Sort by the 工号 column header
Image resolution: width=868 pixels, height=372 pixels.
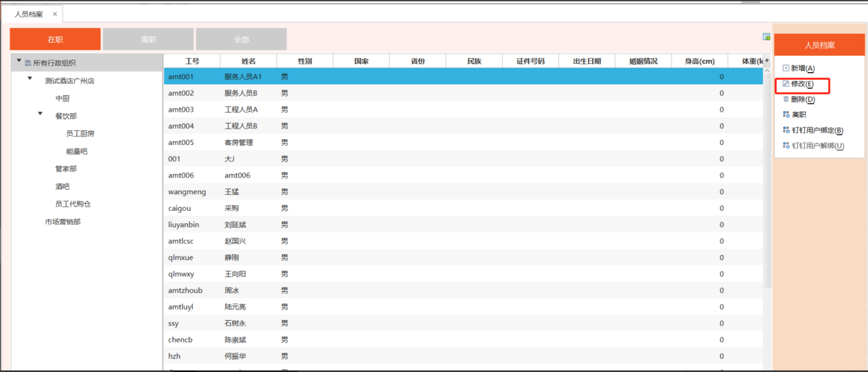[192, 61]
